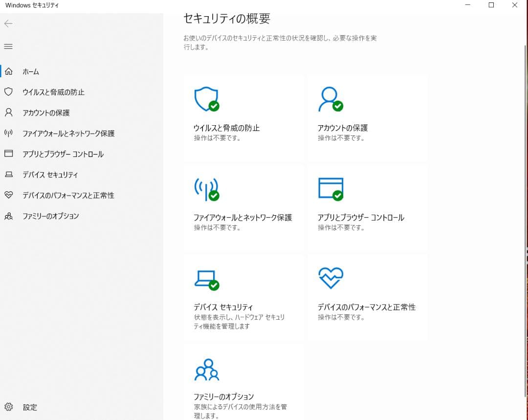528x420 pixels.
Task: Open the アカウントの保護 tile title
Action: tap(343, 128)
